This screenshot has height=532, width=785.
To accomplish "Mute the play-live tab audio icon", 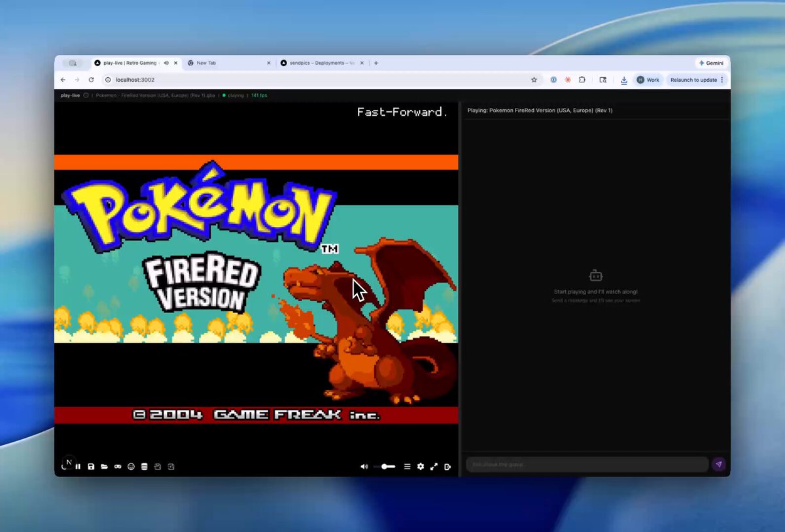I will (166, 63).
